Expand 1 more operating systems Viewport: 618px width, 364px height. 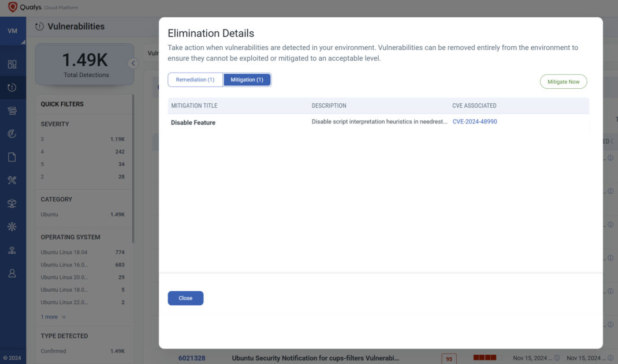coord(53,317)
